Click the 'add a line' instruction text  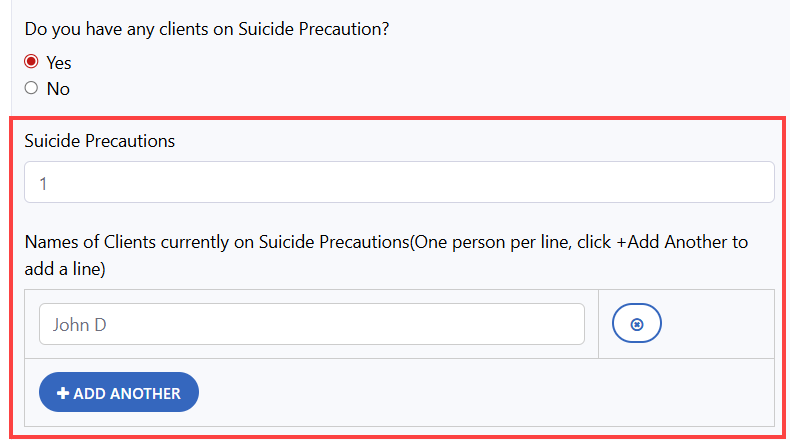click(65, 269)
